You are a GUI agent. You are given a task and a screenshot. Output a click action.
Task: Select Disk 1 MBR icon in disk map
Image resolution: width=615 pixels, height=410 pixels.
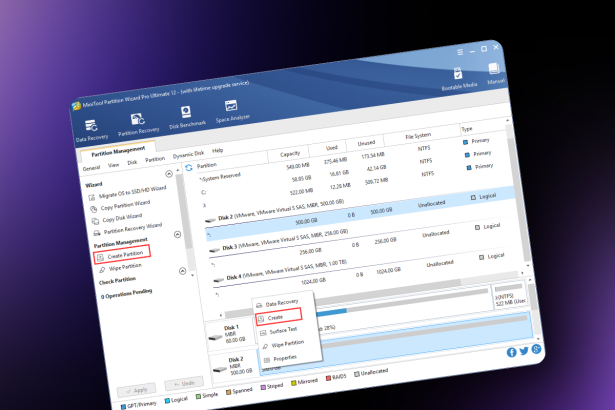click(x=215, y=337)
